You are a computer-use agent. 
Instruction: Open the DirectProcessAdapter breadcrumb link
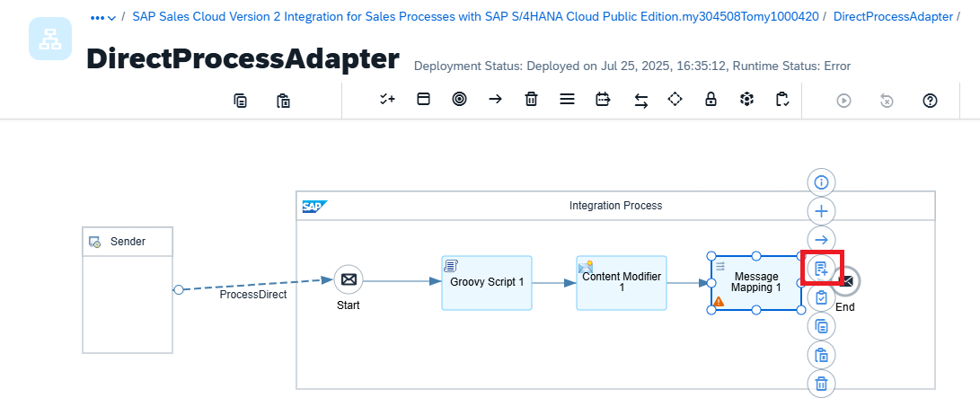click(x=893, y=17)
